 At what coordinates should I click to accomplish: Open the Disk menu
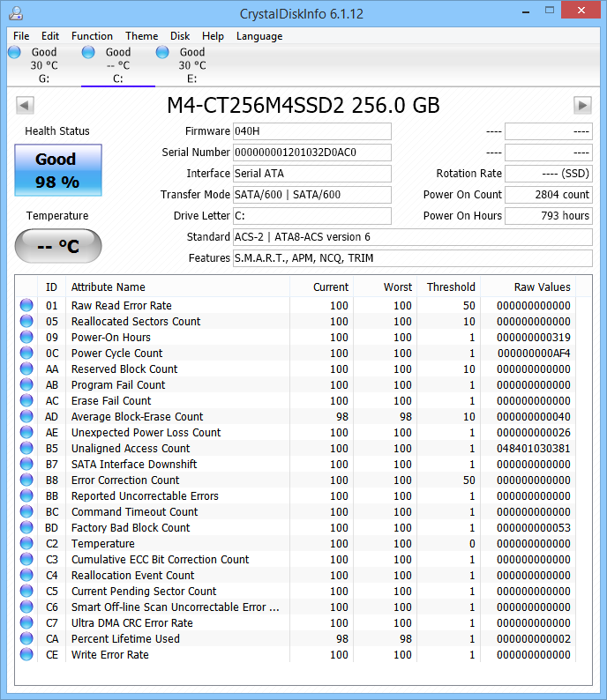180,36
